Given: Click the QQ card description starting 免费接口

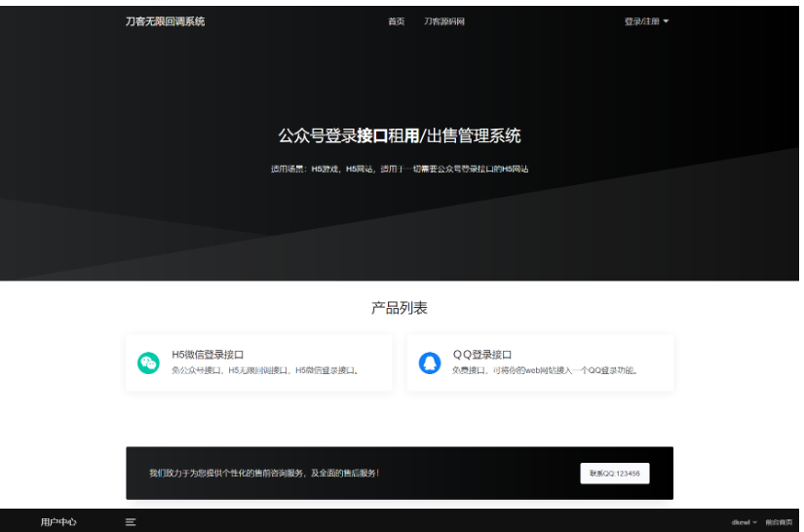Looking at the screenshot, I should [x=545, y=370].
